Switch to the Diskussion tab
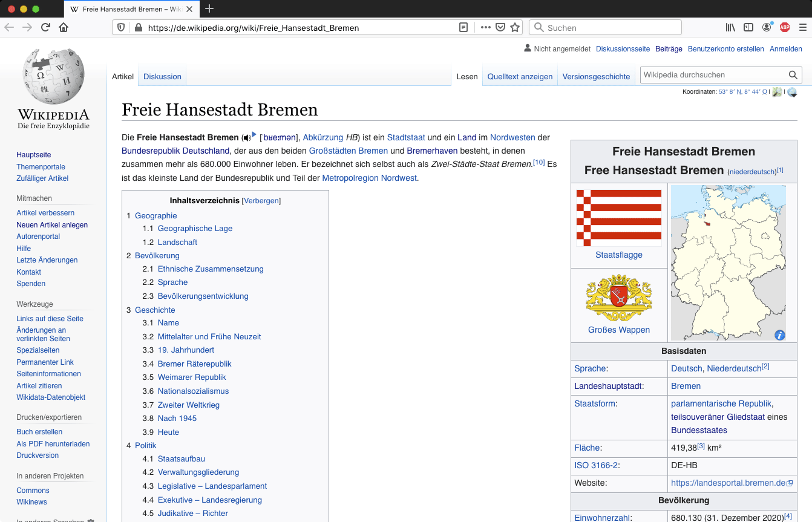 (x=162, y=77)
